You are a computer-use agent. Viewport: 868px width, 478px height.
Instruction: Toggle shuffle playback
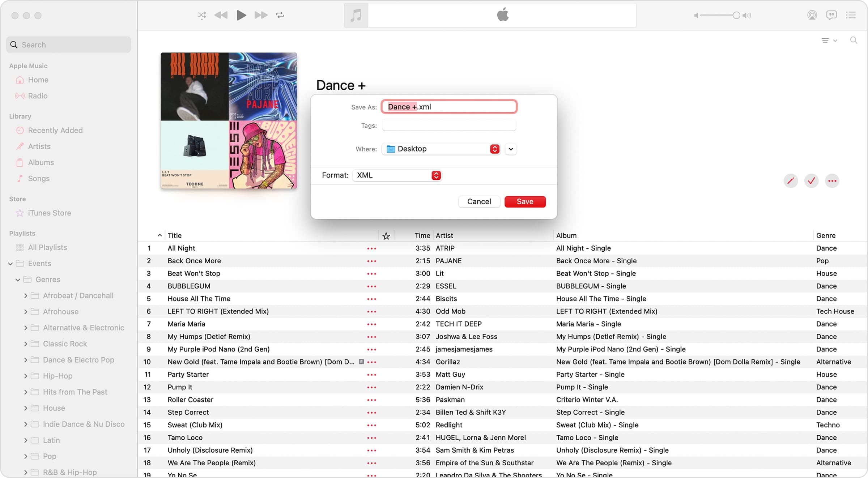202,15
